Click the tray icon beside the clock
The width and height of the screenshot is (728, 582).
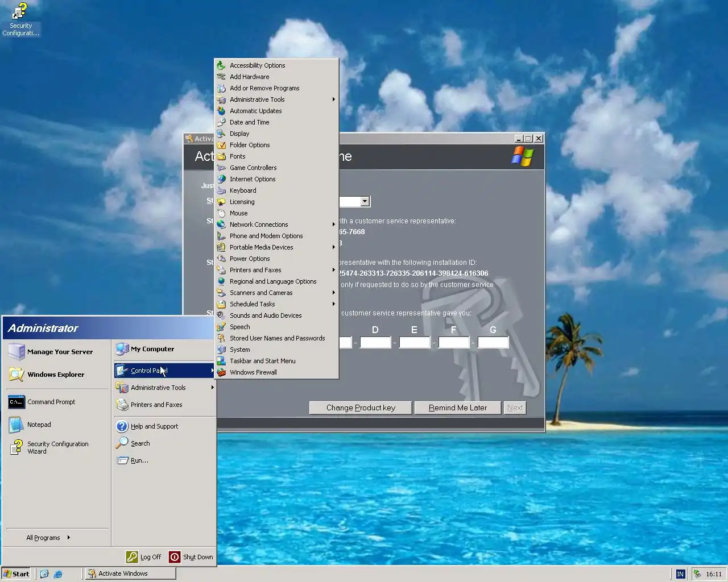(x=697, y=574)
